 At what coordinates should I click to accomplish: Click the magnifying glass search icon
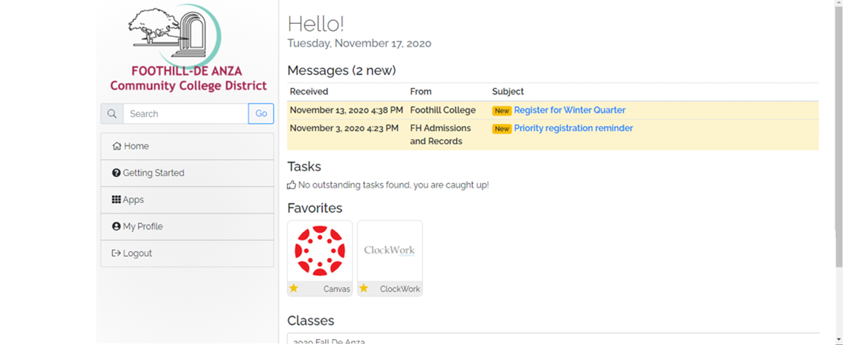coord(112,113)
